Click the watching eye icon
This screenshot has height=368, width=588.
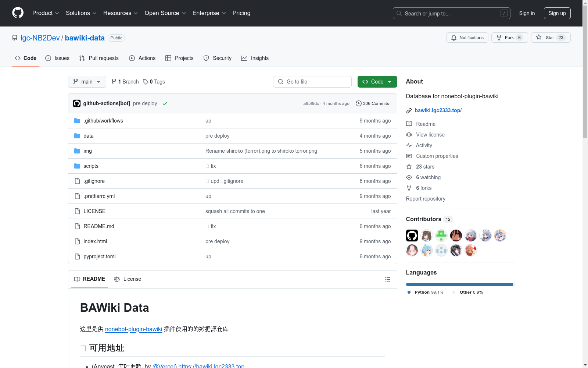409,177
